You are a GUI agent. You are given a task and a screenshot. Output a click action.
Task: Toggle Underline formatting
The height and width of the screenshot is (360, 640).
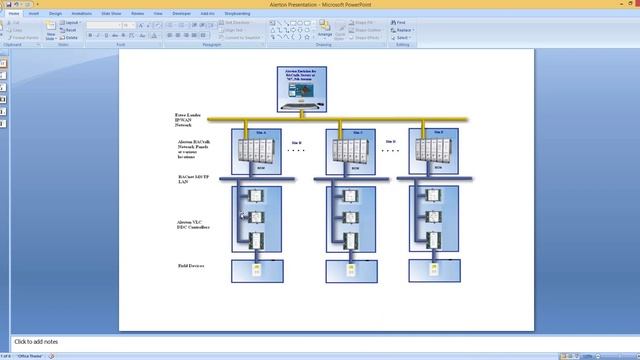(107, 36)
